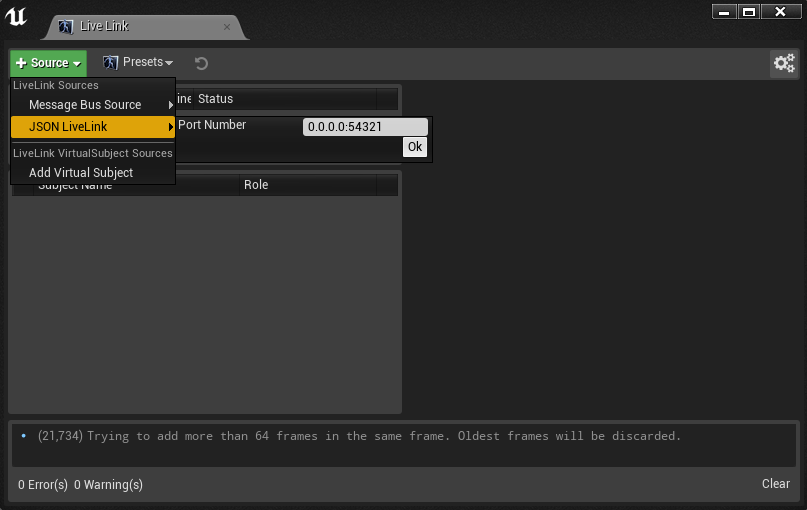Click the port number input field
The height and width of the screenshot is (510, 807).
pos(365,127)
